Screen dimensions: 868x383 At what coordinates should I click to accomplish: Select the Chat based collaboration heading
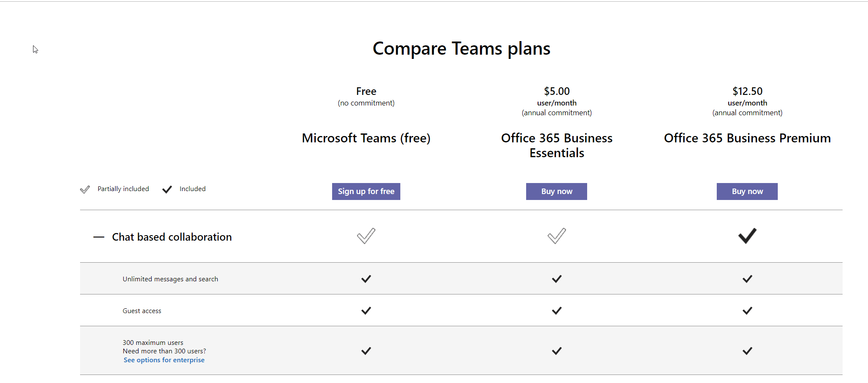172,237
